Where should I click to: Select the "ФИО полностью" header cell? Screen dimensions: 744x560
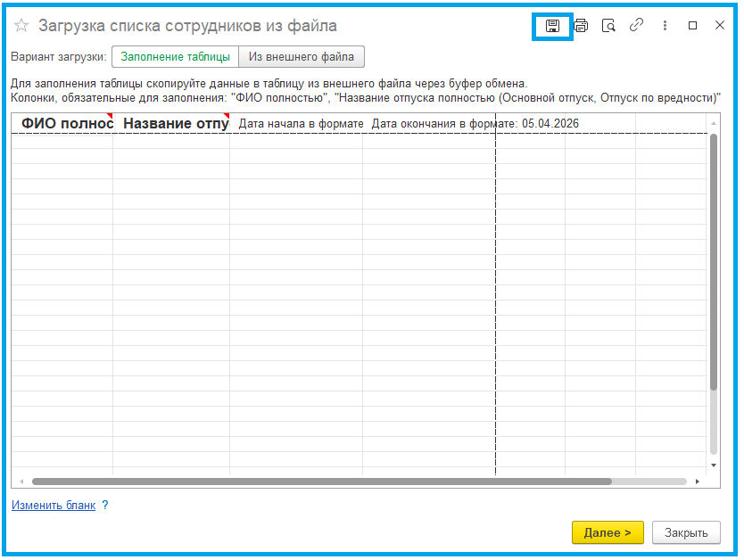tap(63, 123)
